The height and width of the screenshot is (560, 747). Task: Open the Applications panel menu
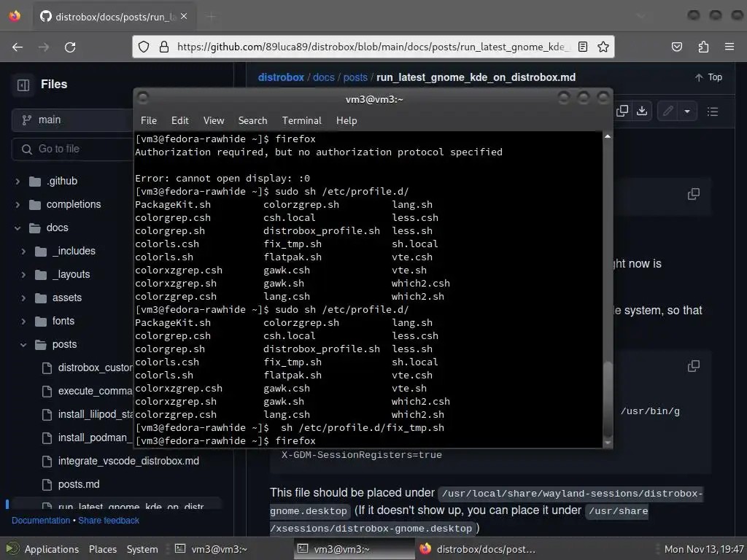coord(43,549)
